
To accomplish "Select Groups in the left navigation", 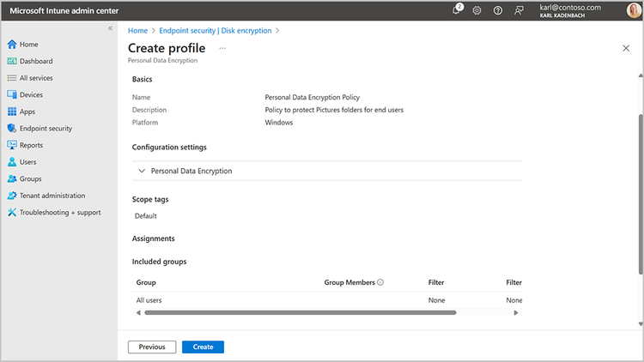I will 31,178.
